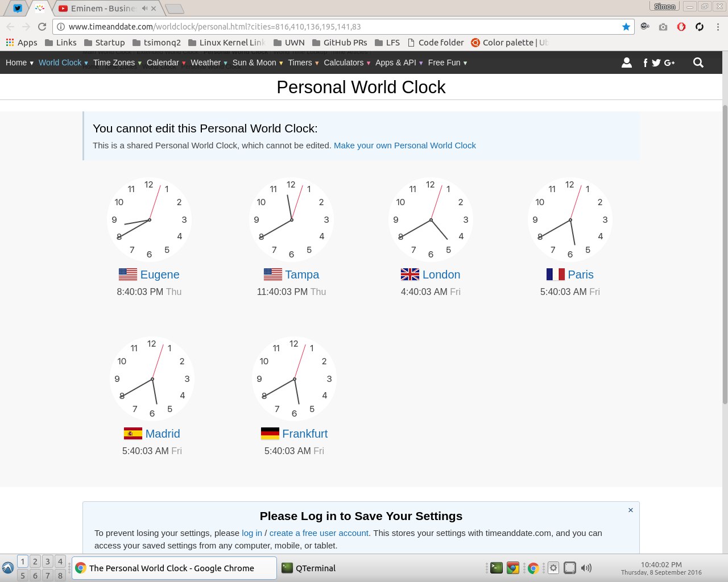Dismiss the login notice with the X

tap(631, 510)
